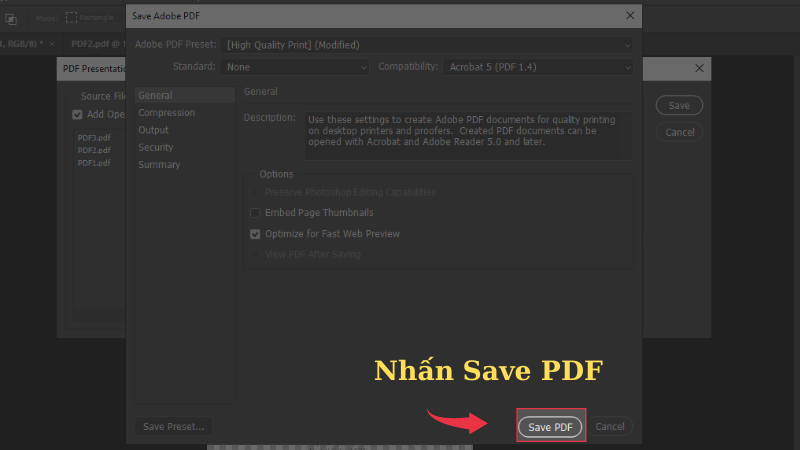Select PDF1.pdf in the source files list

click(x=94, y=163)
